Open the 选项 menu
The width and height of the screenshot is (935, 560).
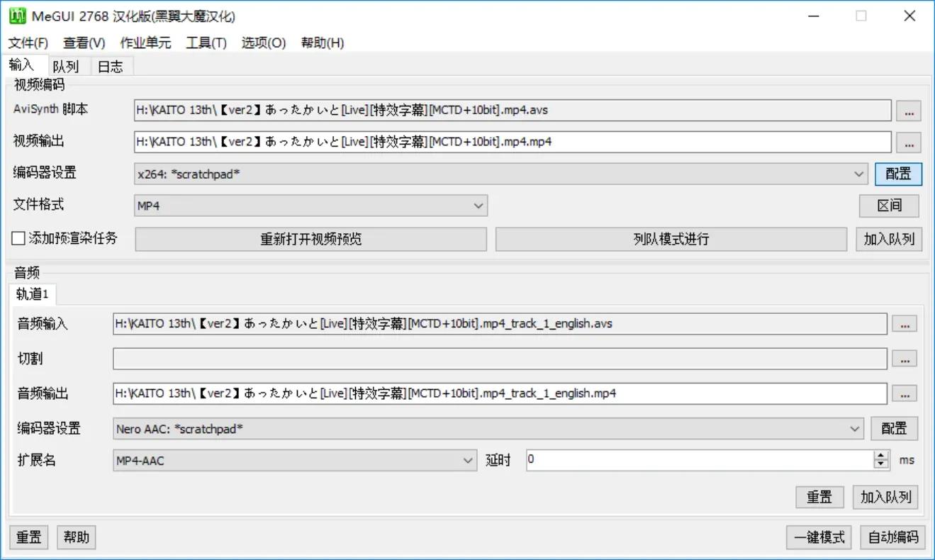tap(263, 43)
